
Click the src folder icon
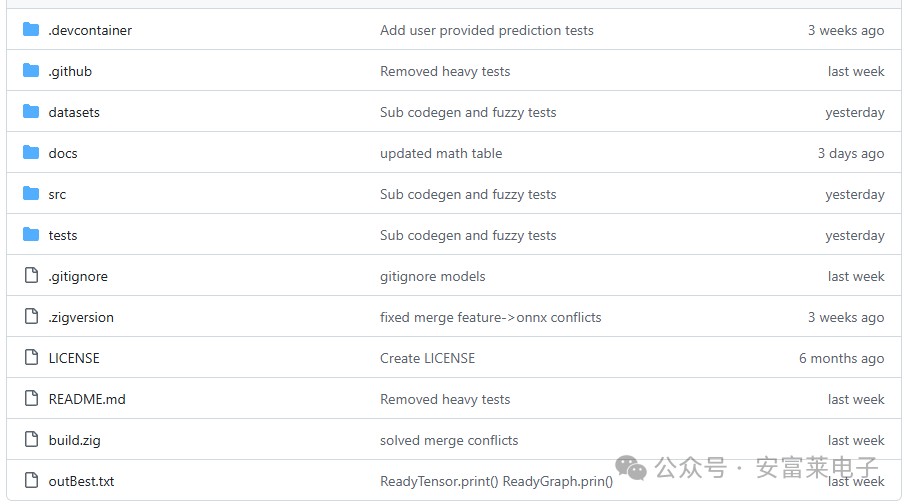pyautogui.click(x=31, y=193)
